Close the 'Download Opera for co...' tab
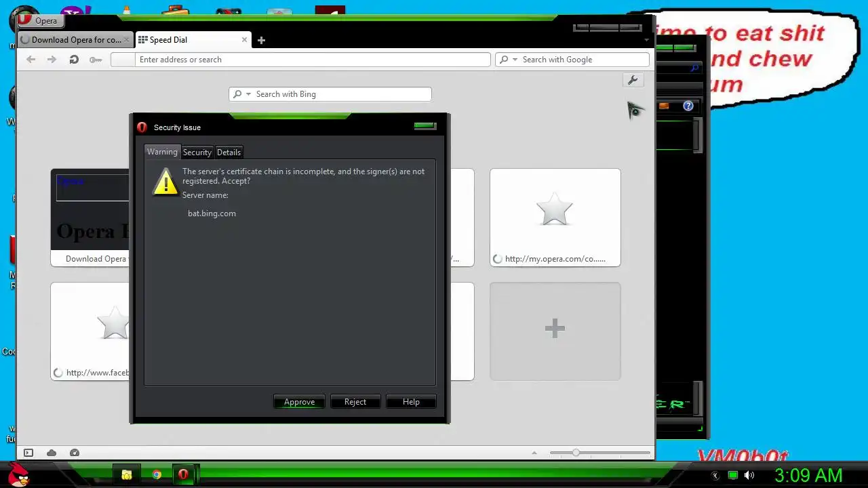This screenshot has height=488, width=868. point(126,40)
